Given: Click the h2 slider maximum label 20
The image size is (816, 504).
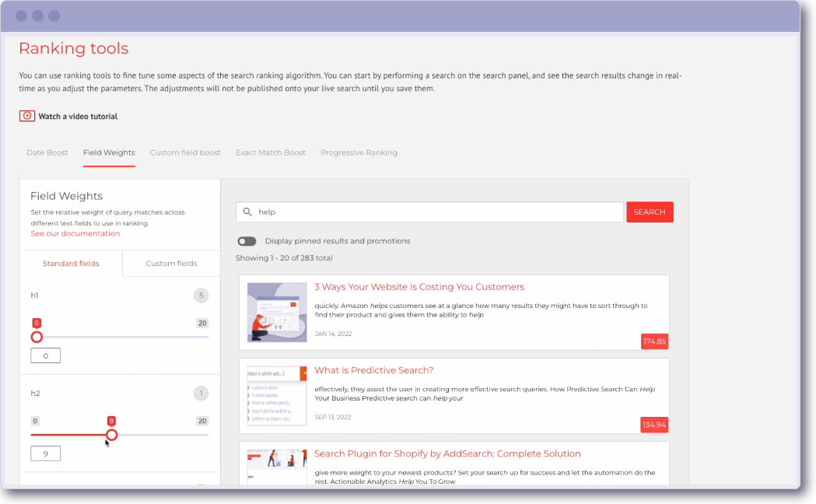Looking at the screenshot, I should [x=202, y=421].
